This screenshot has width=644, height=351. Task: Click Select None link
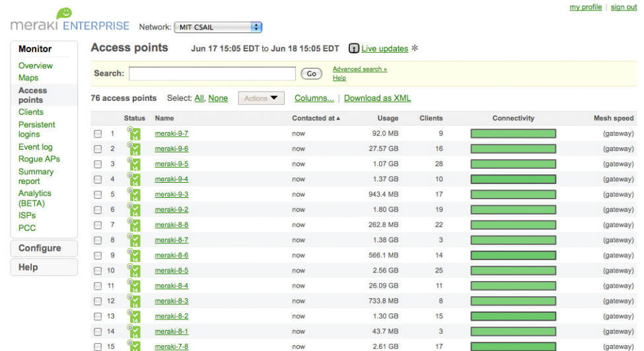218,98
